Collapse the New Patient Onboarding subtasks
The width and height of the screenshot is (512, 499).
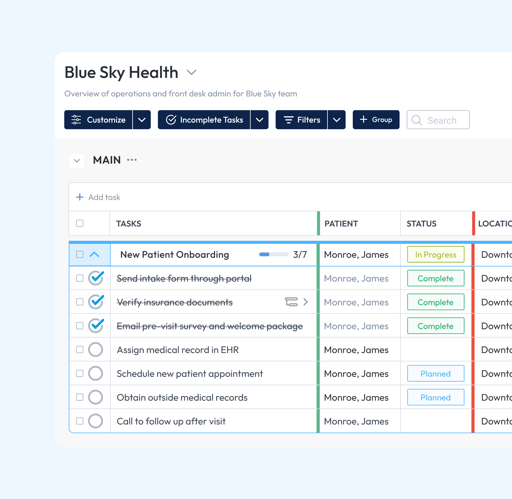94,255
